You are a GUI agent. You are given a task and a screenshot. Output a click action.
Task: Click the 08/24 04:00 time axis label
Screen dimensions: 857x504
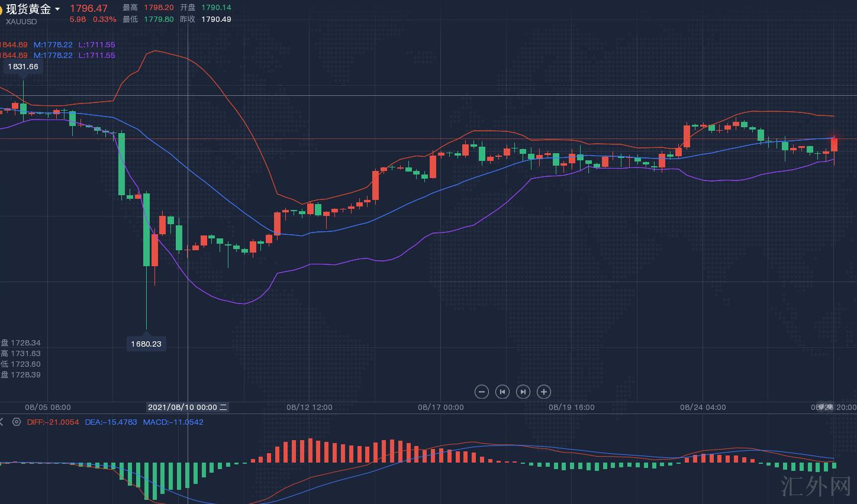pyautogui.click(x=703, y=407)
